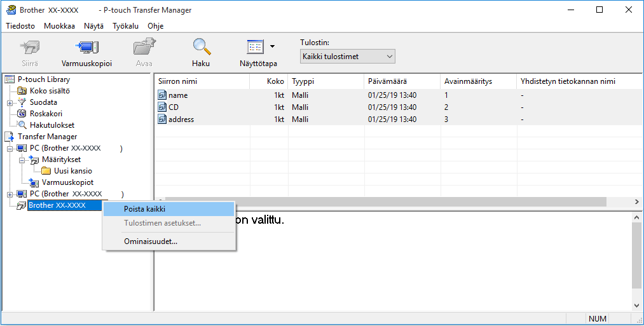The width and height of the screenshot is (644, 326).
Task: Sort by the Siirron nimi column header
Action: [202, 81]
